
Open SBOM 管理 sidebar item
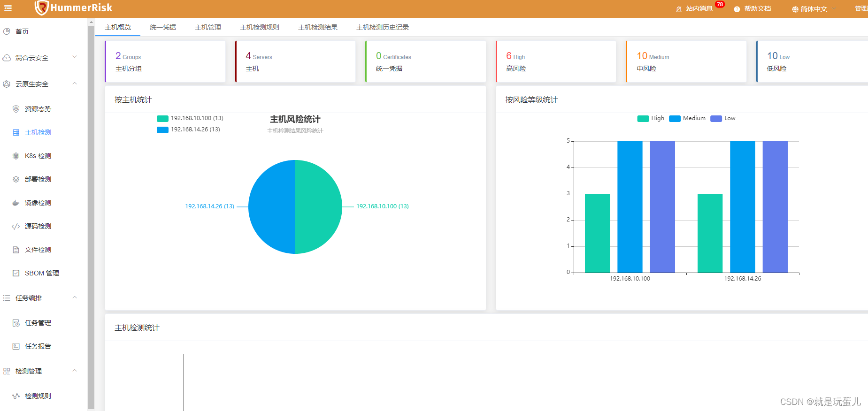click(x=43, y=273)
